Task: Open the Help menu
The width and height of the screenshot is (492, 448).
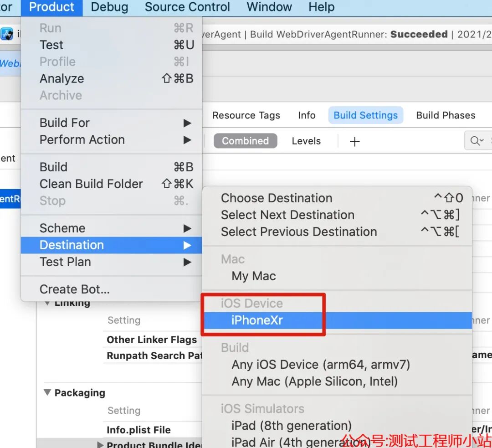Action: coord(321,7)
